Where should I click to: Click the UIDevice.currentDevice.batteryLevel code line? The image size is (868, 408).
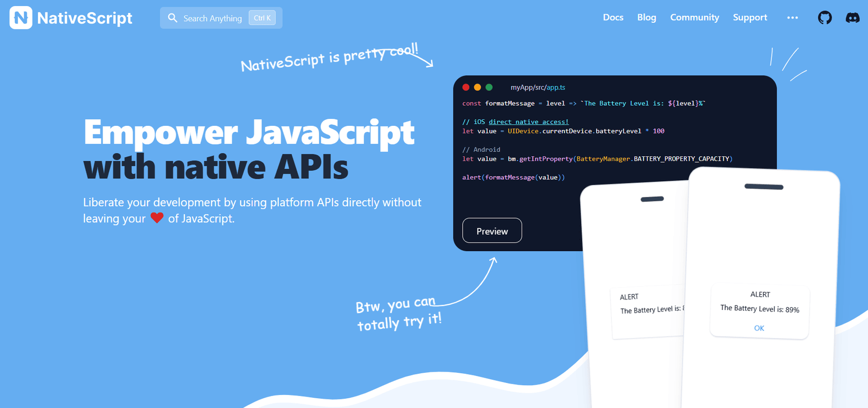click(x=563, y=131)
